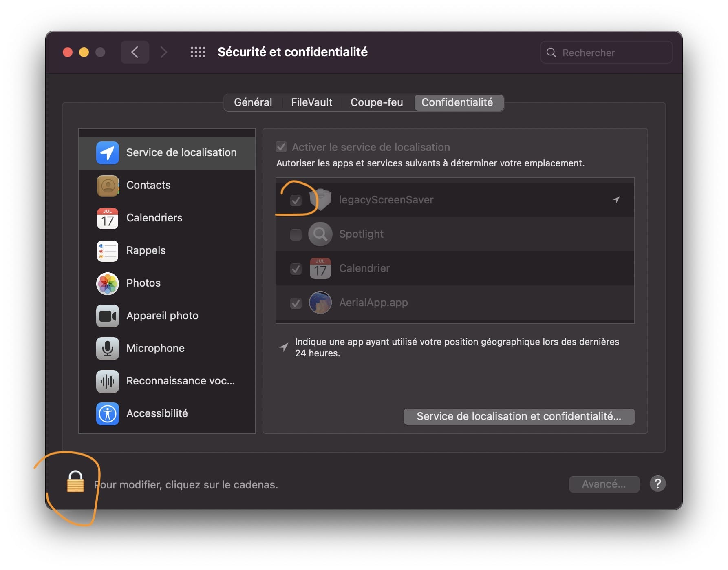
Task: Open Service de localisation et confidentialité button
Action: pos(519,416)
